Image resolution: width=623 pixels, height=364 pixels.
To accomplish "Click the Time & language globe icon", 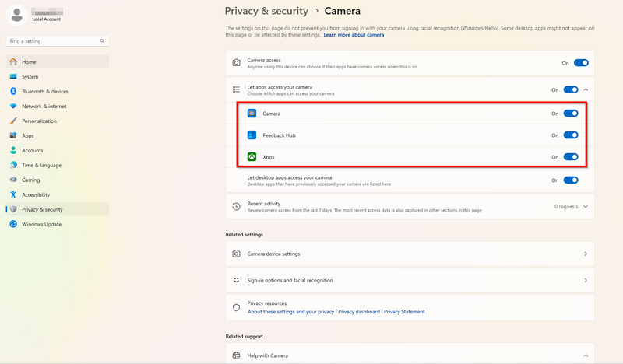I will point(13,165).
